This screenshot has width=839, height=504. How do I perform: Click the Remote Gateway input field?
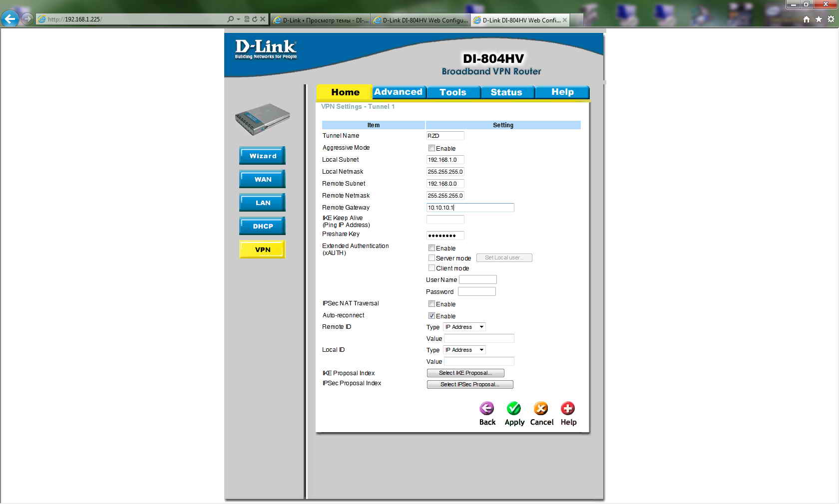click(470, 208)
